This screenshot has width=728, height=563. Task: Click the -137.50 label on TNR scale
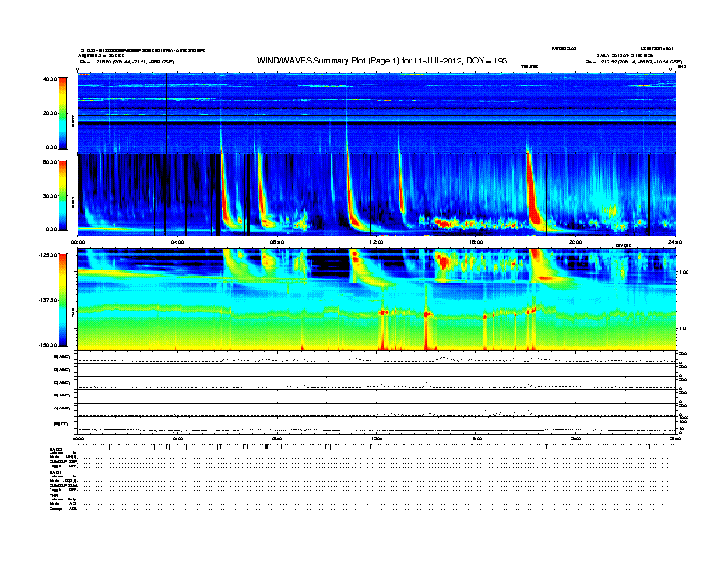pos(48,300)
